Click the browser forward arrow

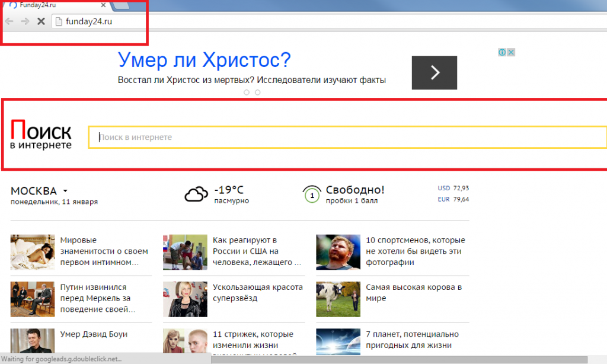[25, 21]
